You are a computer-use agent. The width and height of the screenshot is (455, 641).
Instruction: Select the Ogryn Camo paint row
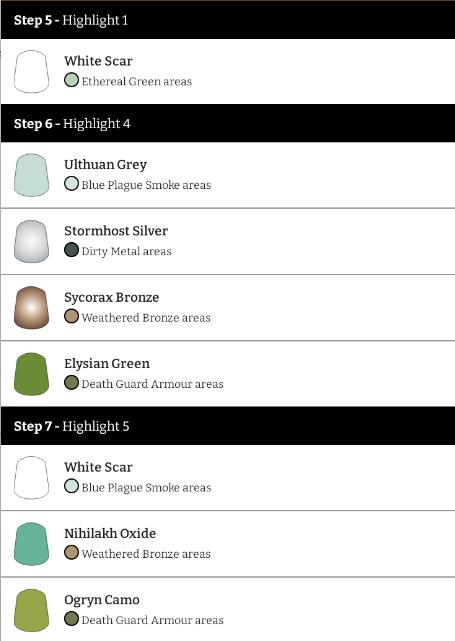[x=228, y=609]
